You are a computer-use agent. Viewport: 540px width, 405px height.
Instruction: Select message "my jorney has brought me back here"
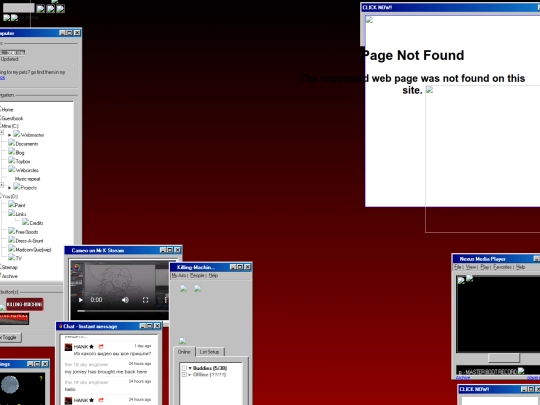click(106, 372)
